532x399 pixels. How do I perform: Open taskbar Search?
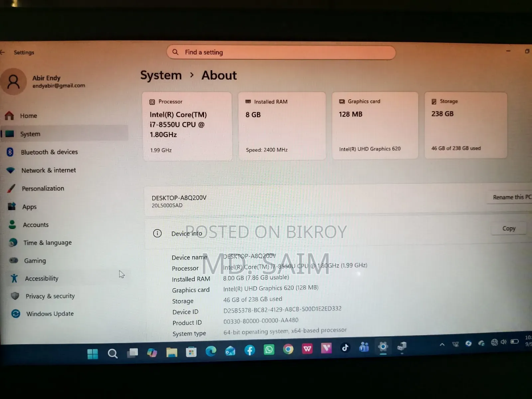click(x=112, y=353)
